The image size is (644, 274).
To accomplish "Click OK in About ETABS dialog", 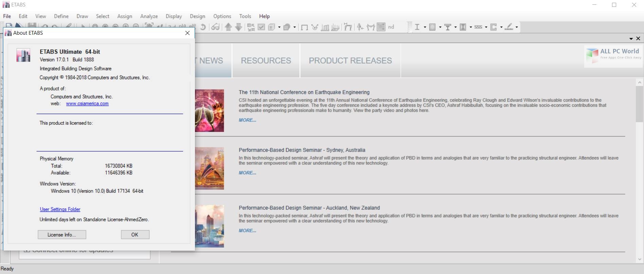I will coord(135,235).
